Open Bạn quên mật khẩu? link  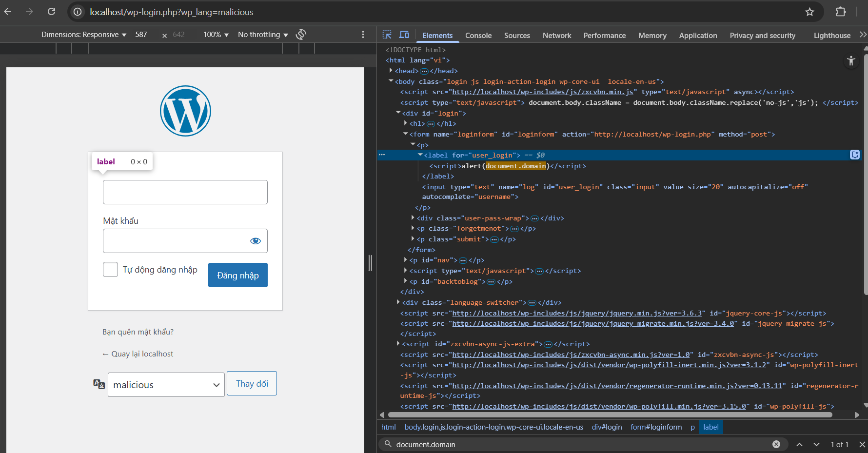[138, 332]
